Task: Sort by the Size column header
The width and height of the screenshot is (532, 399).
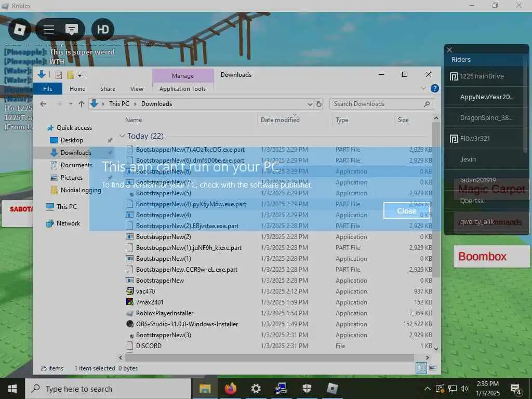Action: point(403,120)
